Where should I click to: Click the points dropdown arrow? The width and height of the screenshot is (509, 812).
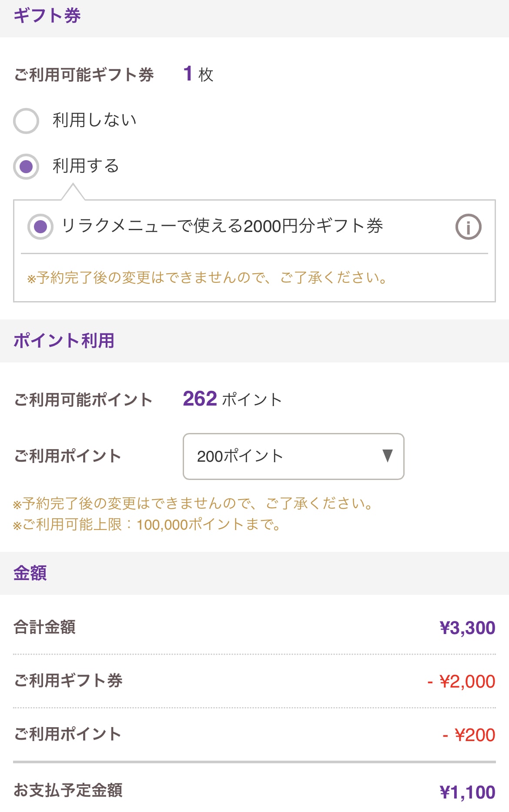[387, 456]
